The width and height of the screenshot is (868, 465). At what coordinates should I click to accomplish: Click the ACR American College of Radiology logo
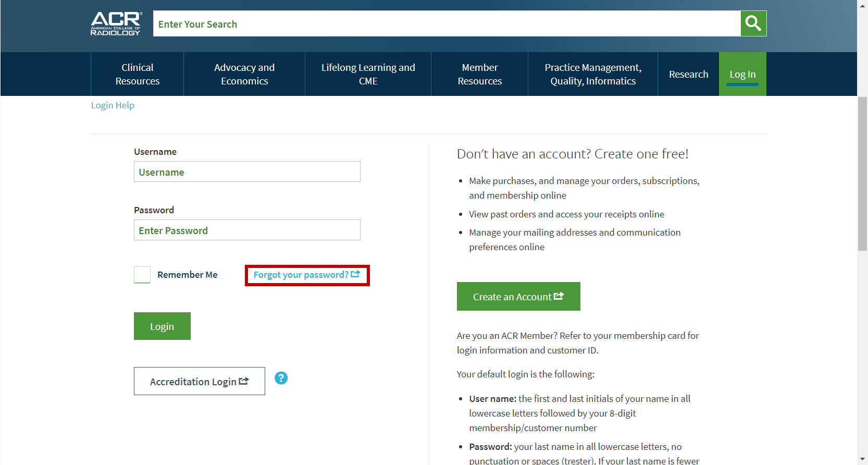pos(116,23)
